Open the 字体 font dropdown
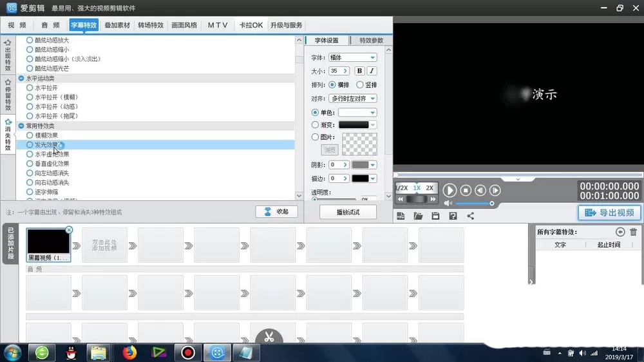The height and width of the screenshot is (362, 644). [x=372, y=57]
